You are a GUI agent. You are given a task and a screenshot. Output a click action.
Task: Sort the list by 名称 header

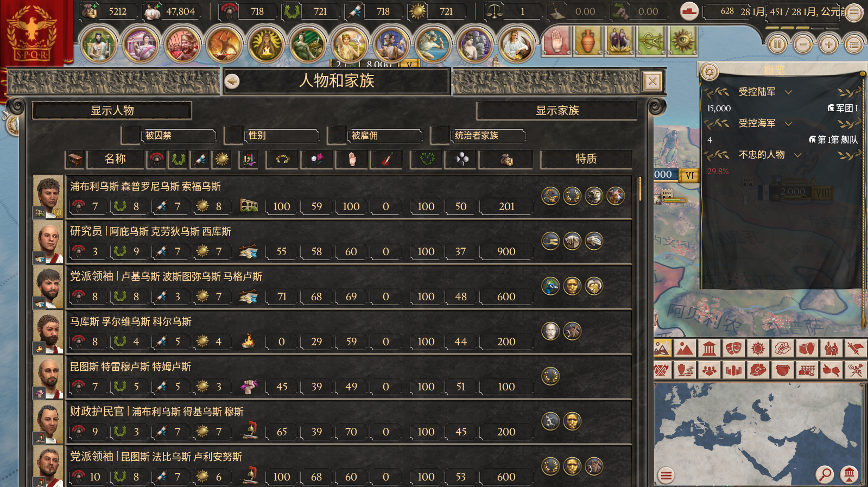[115, 159]
